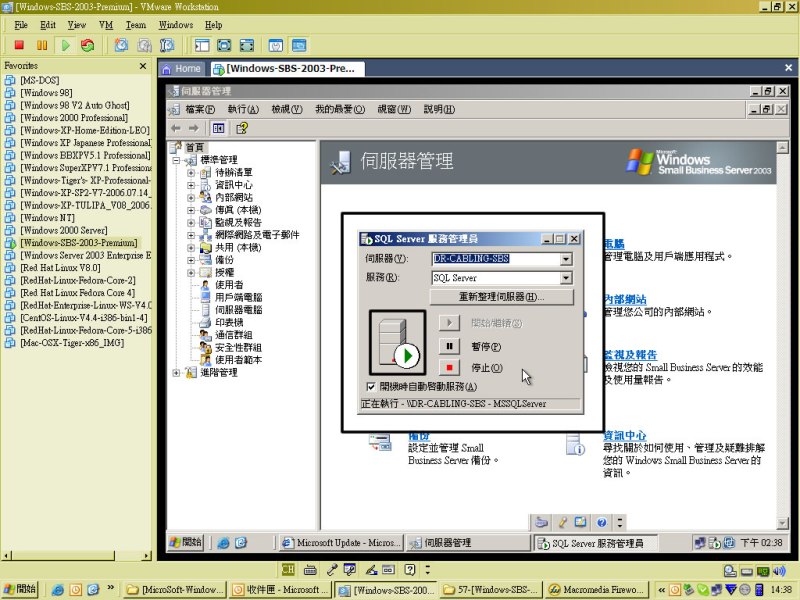The height and width of the screenshot is (600, 800).
Task: Click the host 開始 Start button
Action: coord(19,589)
